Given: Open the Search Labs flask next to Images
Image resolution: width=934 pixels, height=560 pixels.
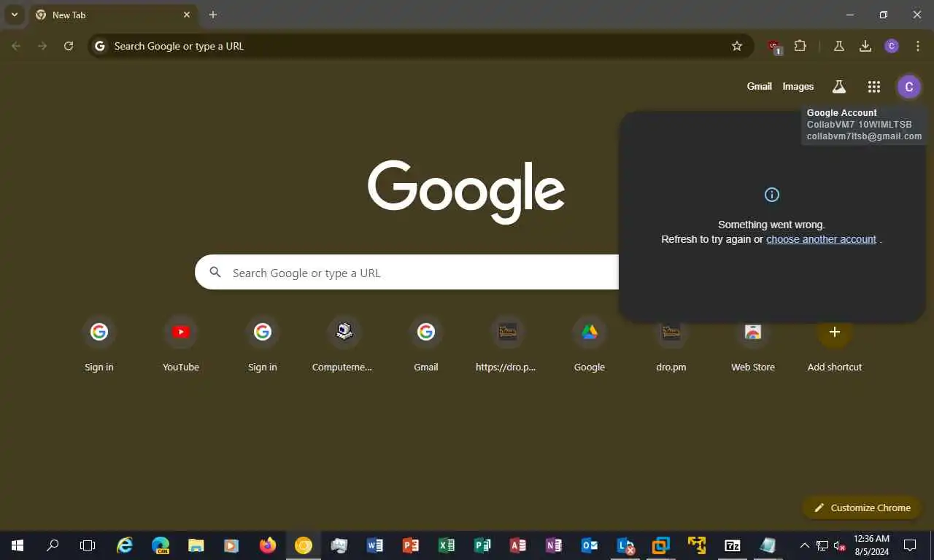Looking at the screenshot, I should coord(839,87).
